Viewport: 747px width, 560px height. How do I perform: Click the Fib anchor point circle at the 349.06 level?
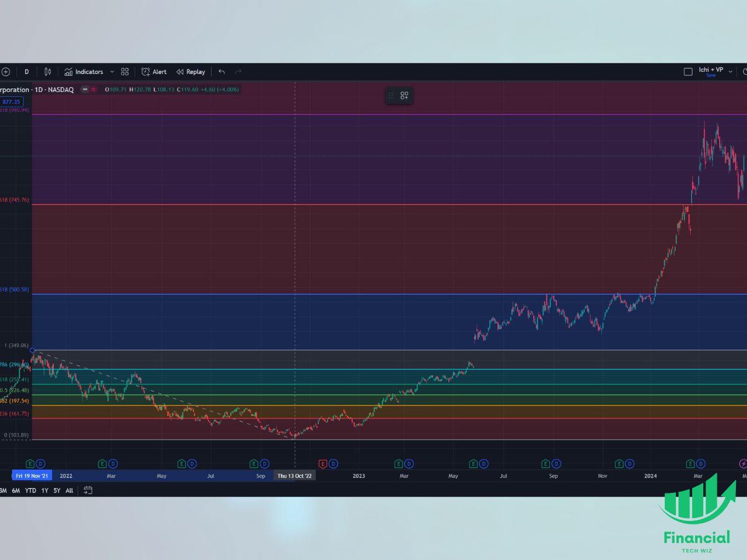click(32, 350)
